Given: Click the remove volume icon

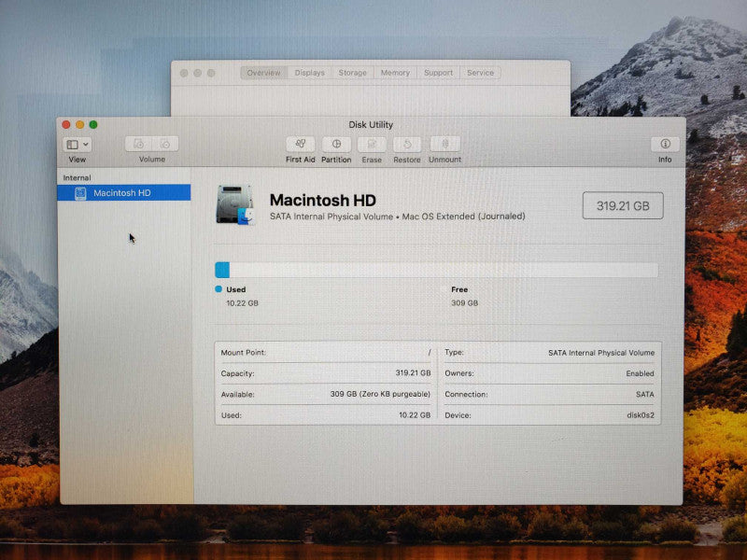Looking at the screenshot, I should tap(165, 144).
